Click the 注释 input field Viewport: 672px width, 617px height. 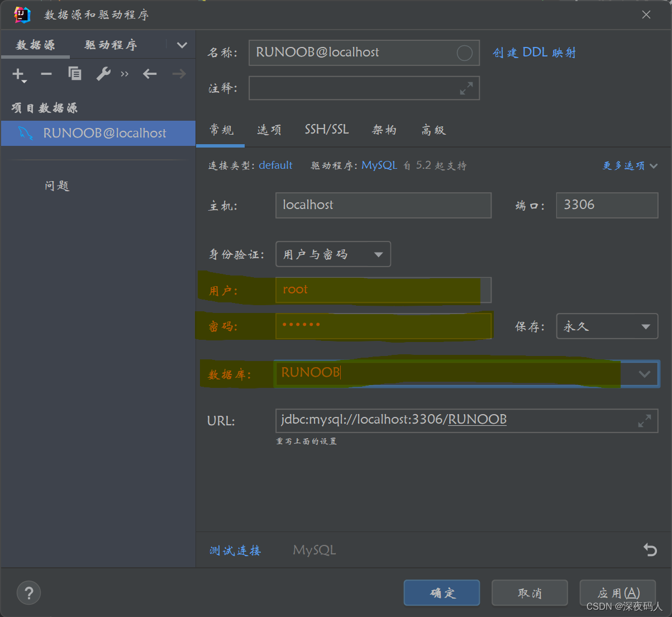point(364,88)
